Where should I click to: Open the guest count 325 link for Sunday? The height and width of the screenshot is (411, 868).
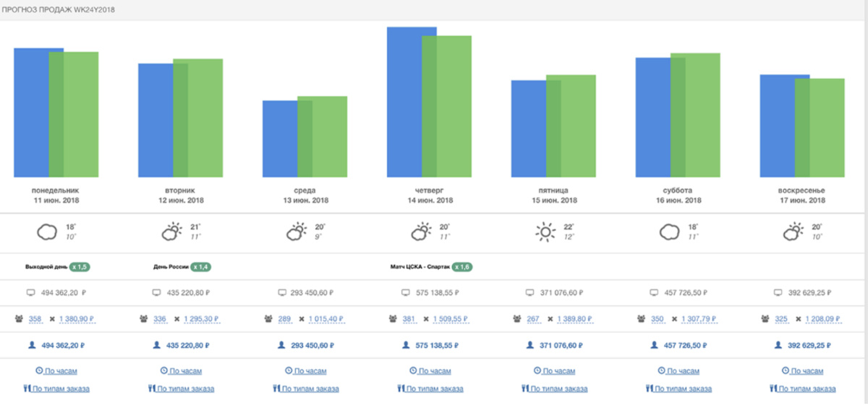[x=782, y=319]
